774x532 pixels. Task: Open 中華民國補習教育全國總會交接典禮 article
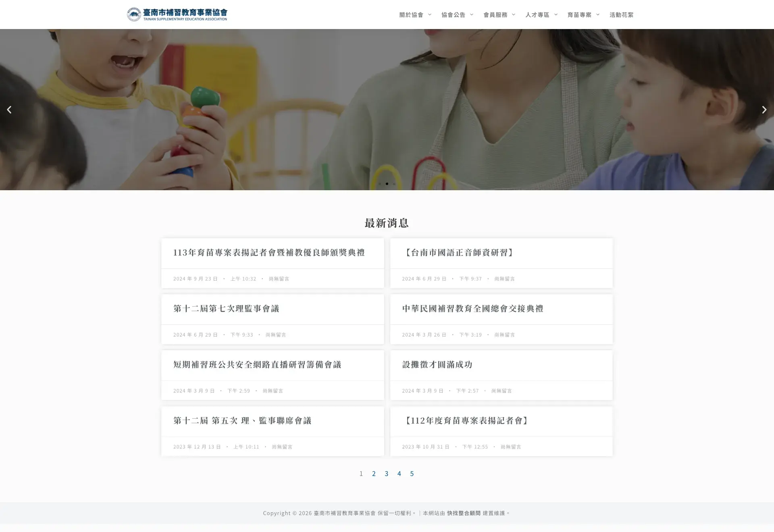pos(472,308)
